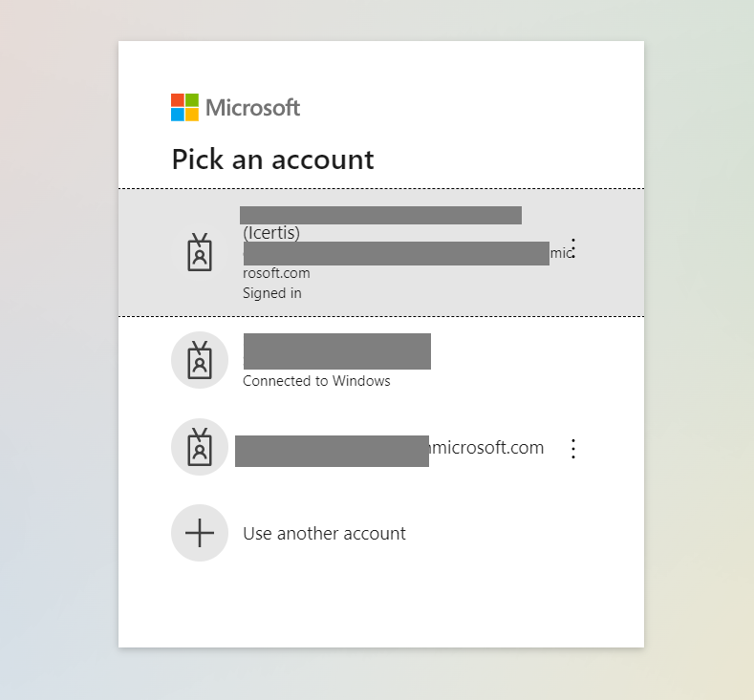Click the redacted name above "Connected to Windows"
This screenshot has height=700, width=754.
[x=336, y=350]
